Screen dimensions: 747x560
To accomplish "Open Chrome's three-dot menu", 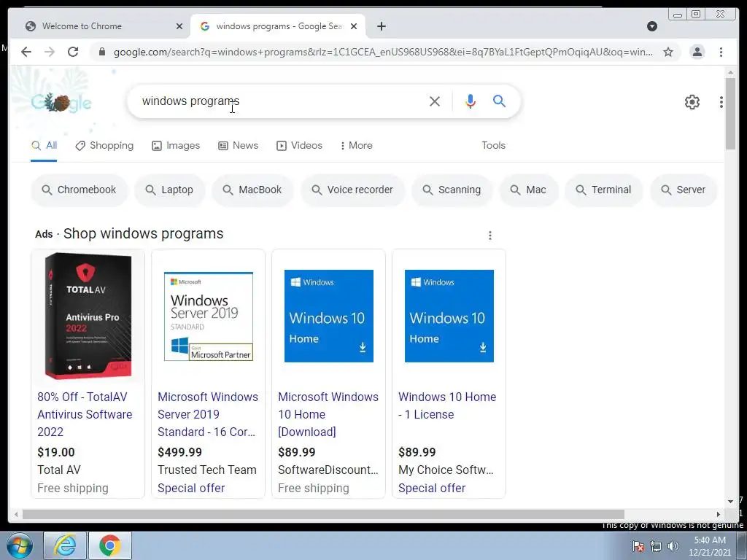I will pyautogui.click(x=721, y=52).
